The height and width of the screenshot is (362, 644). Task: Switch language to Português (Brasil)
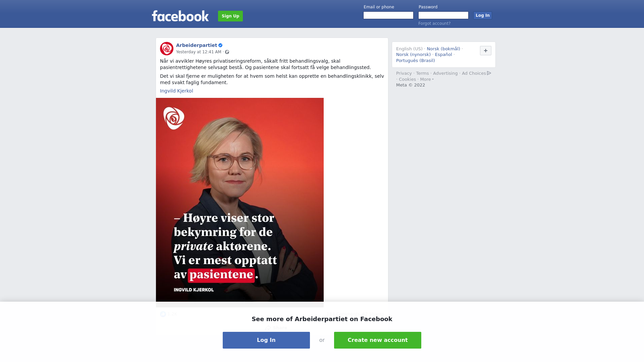click(x=415, y=61)
